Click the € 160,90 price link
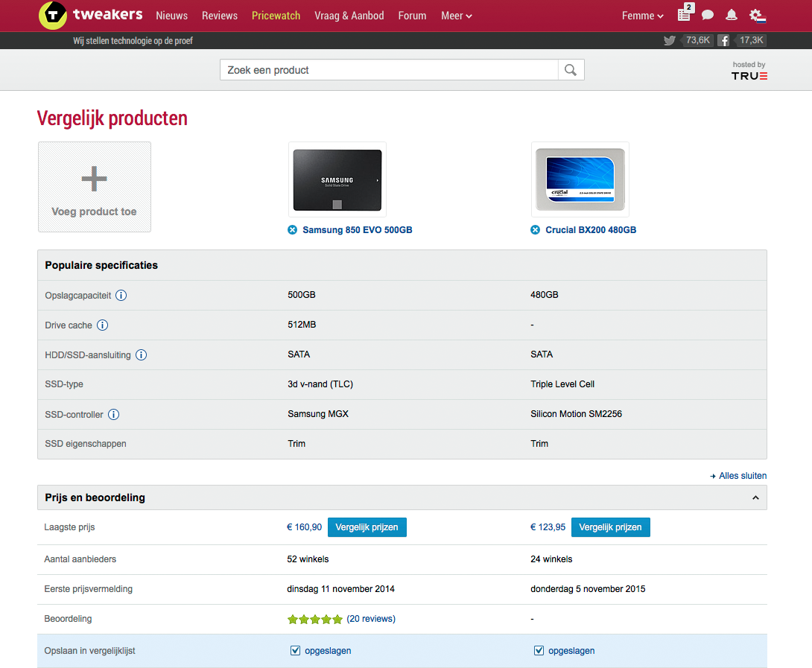Image resolution: width=812 pixels, height=668 pixels. coord(305,527)
